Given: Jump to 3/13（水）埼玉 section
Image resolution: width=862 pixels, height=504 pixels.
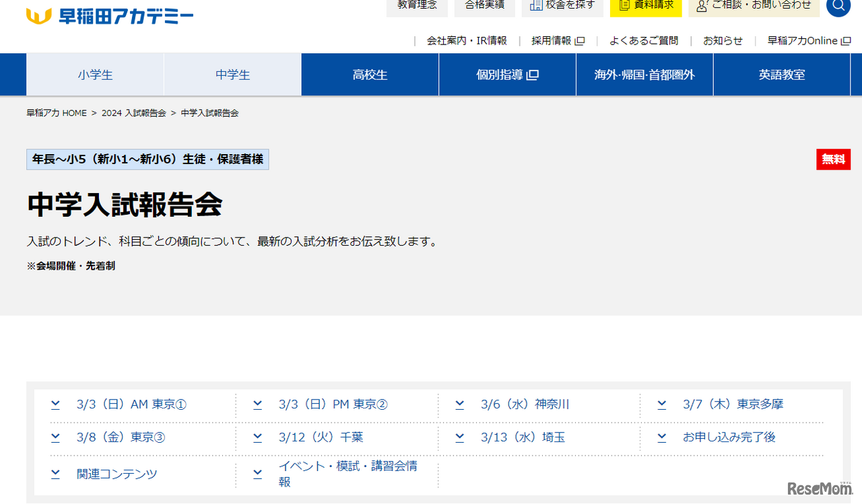Looking at the screenshot, I should (523, 437).
